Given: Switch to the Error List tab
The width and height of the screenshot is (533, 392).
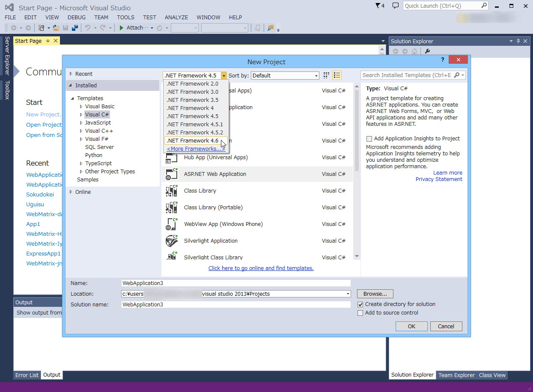Looking at the screenshot, I should 27,375.
